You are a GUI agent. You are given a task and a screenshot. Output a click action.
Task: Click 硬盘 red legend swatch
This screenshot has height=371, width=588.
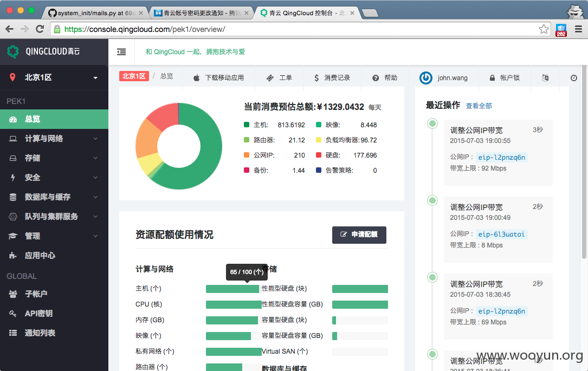[318, 155]
